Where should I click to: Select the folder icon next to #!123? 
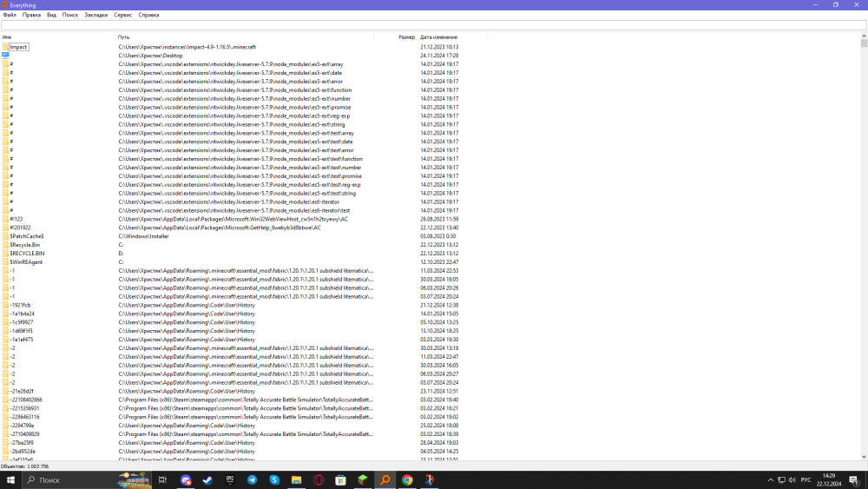5,219
